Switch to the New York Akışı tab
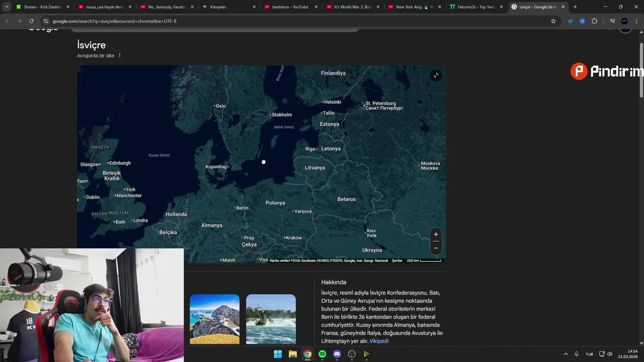 pos(415,7)
